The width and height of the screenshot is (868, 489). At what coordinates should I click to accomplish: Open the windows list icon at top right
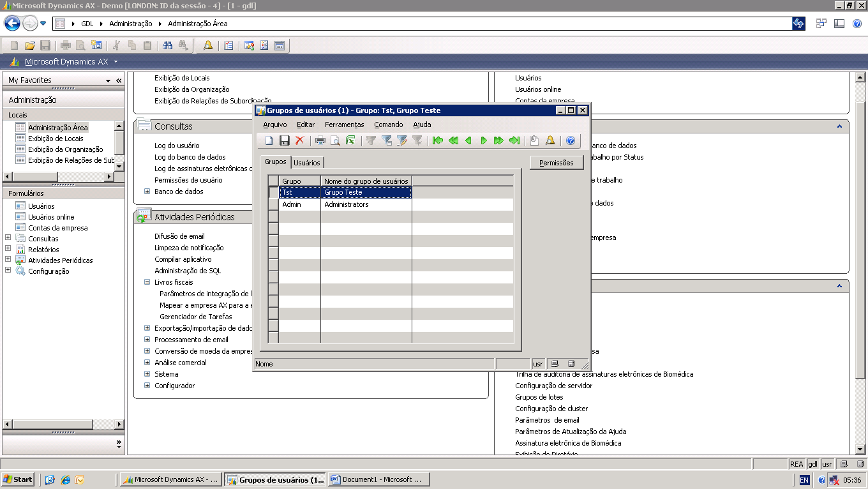(x=821, y=24)
